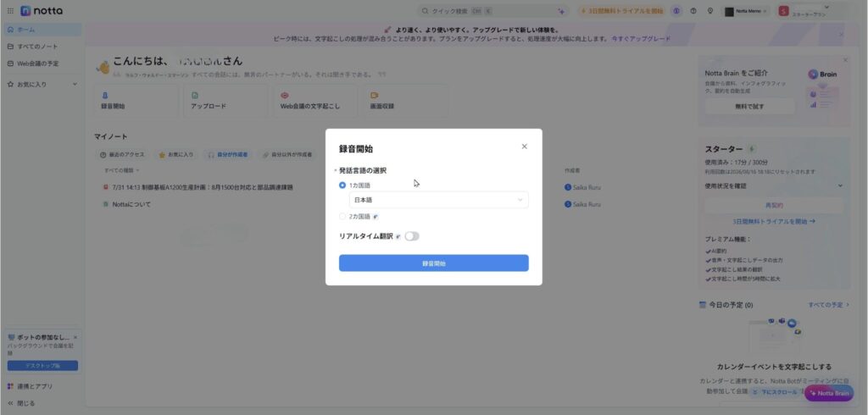Image resolution: width=868 pixels, height=415 pixels.
Task: Click the blue 録音開始 button in dialog
Action: point(433,263)
